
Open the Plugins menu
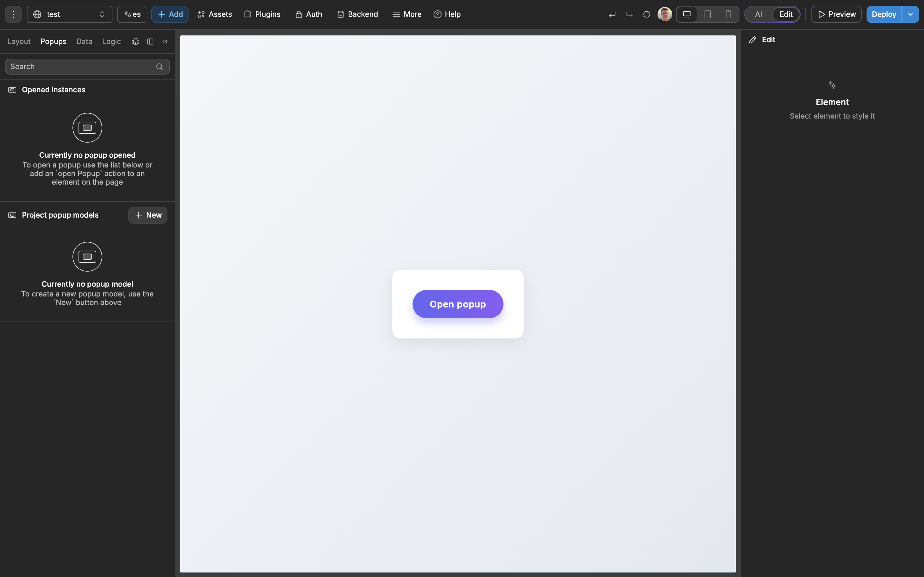(x=262, y=14)
